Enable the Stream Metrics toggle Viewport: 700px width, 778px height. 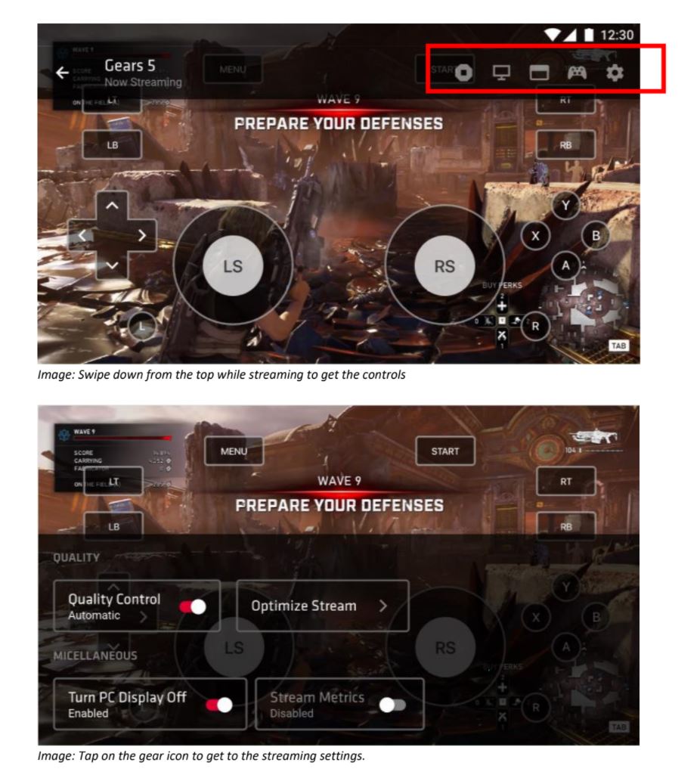point(392,705)
